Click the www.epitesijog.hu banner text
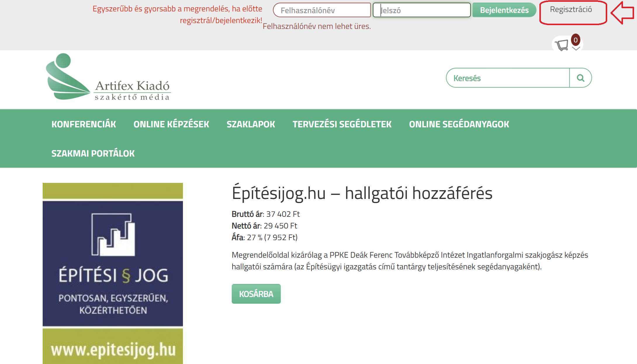This screenshot has height=364, width=637. coord(113,350)
